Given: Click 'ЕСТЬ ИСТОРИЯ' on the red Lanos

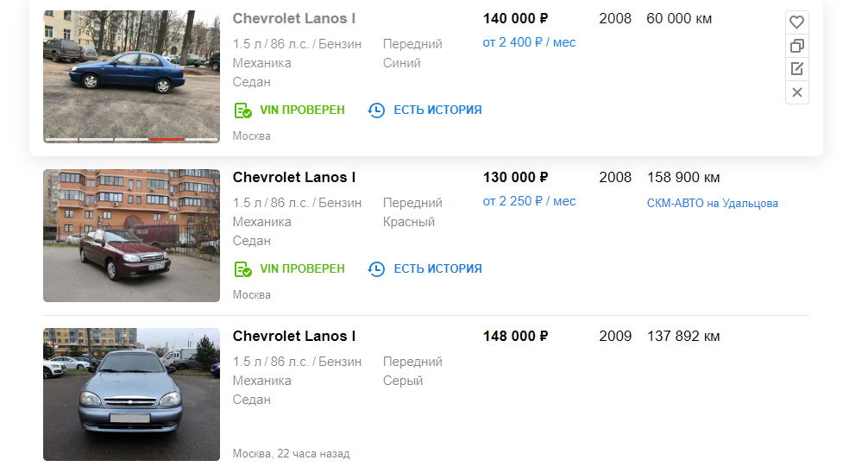Looking at the screenshot, I should 437,268.
